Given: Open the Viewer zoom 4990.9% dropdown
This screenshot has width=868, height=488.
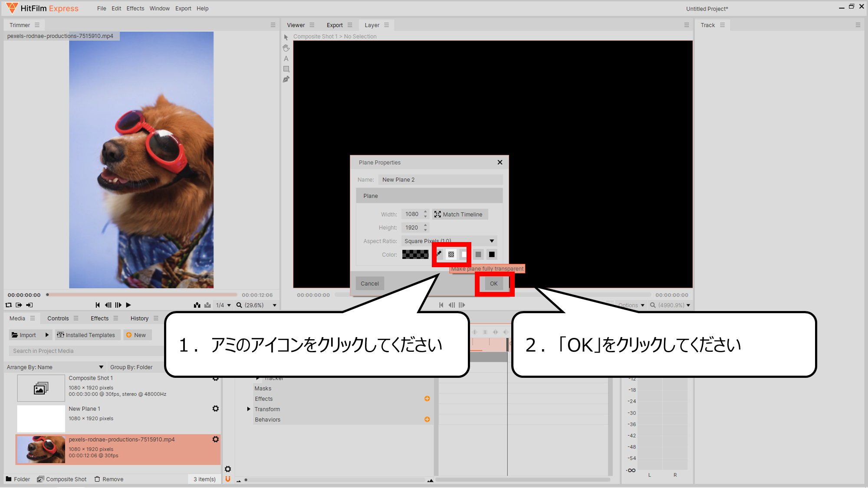Looking at the screenshot, I should [670, 305].
